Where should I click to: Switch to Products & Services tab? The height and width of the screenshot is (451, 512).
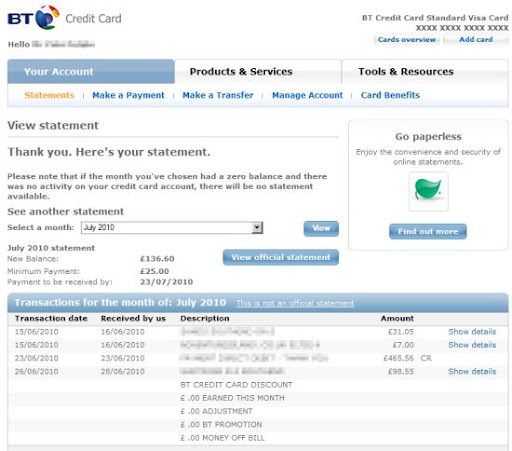pyautogui.click(x=258, y=71)
